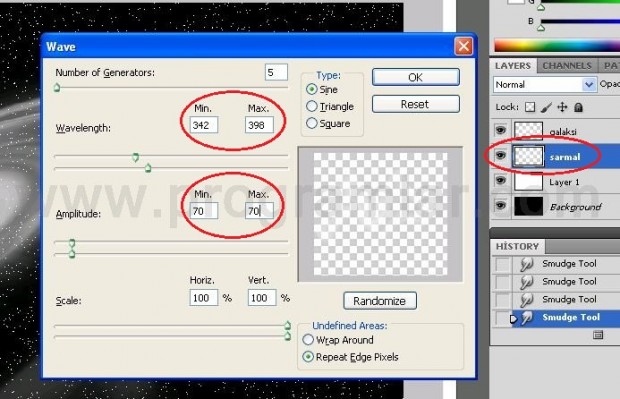Viewport: 620px width, 399px height.
Task: Click the Amplitude maximum slider handle
Action: [72, 253]
